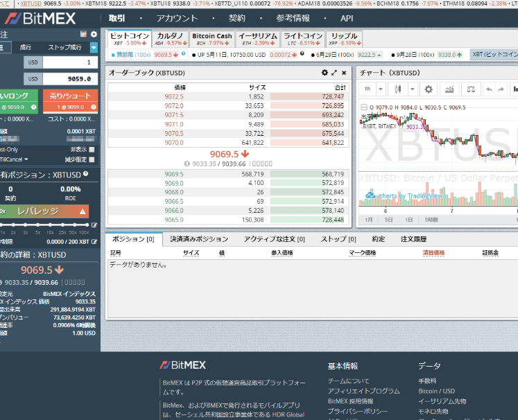Click 9072.5 ask price row
This screenshot has height=420, width=518.
pyautogui.click(x=228, y=96)
